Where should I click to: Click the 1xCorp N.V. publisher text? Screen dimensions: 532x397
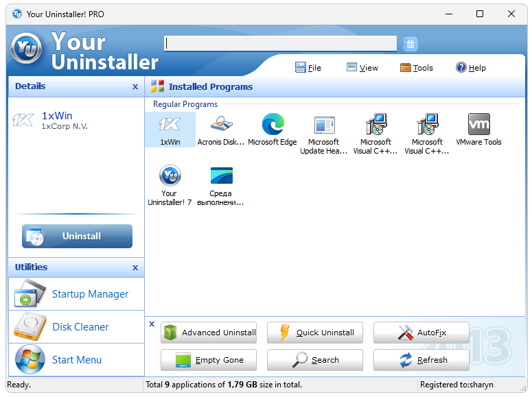pyautogui.click(x=65, y=126)
